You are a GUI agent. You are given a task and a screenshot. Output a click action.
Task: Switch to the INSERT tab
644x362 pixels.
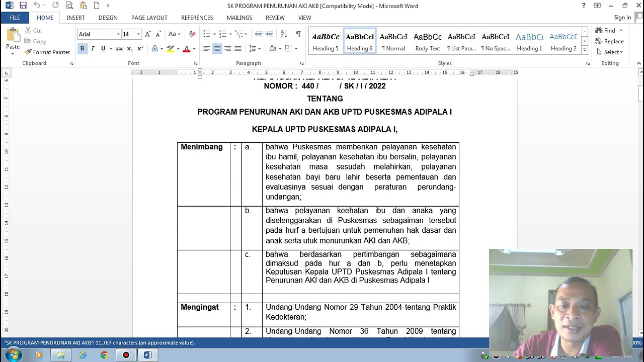point(75,18)
